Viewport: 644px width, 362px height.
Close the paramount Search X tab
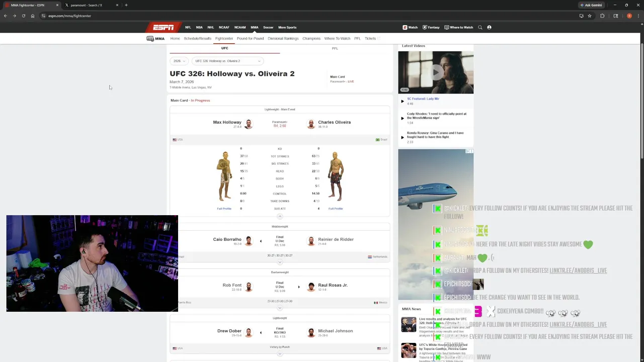(117, 5)
